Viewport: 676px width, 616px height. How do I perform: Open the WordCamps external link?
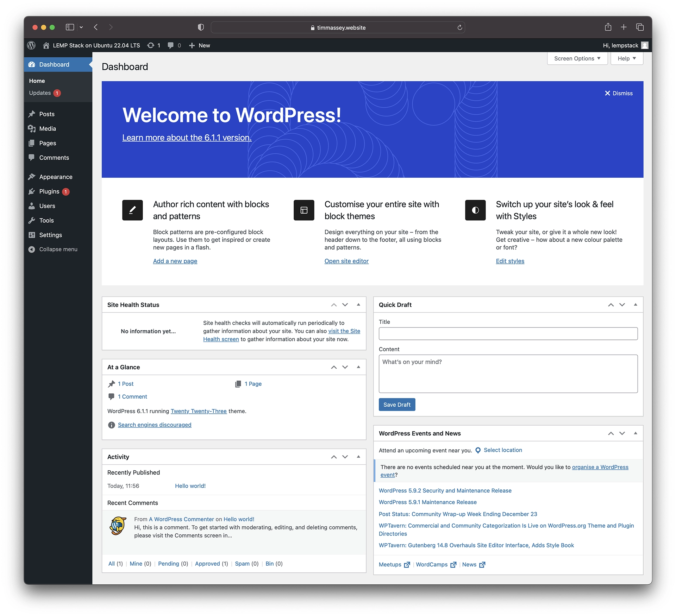(436, 565)
